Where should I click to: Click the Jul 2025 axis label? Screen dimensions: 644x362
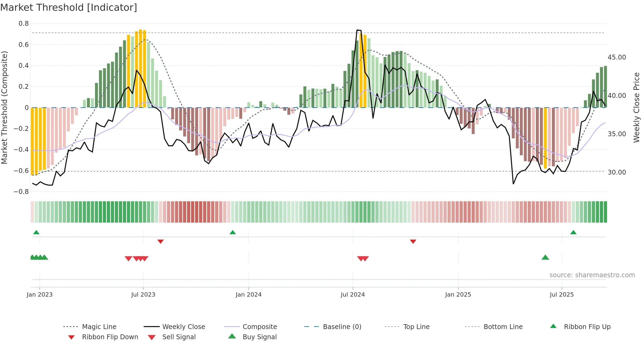coord(562,295)
